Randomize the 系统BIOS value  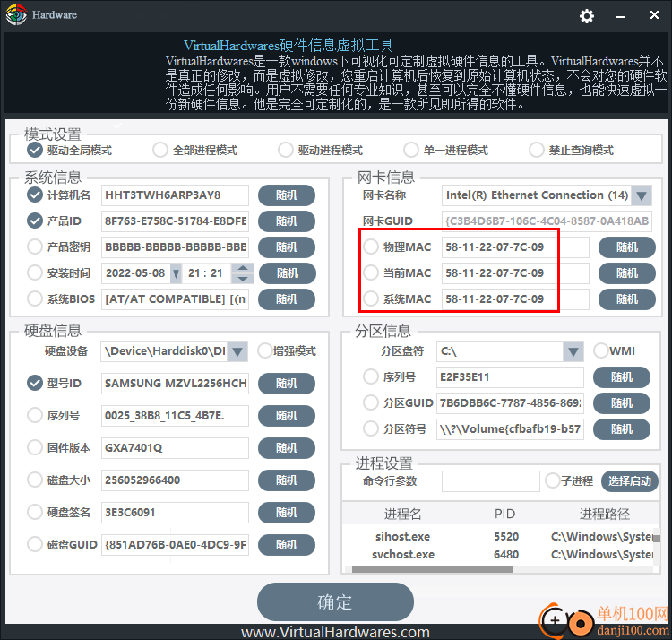tap(287, 299)
